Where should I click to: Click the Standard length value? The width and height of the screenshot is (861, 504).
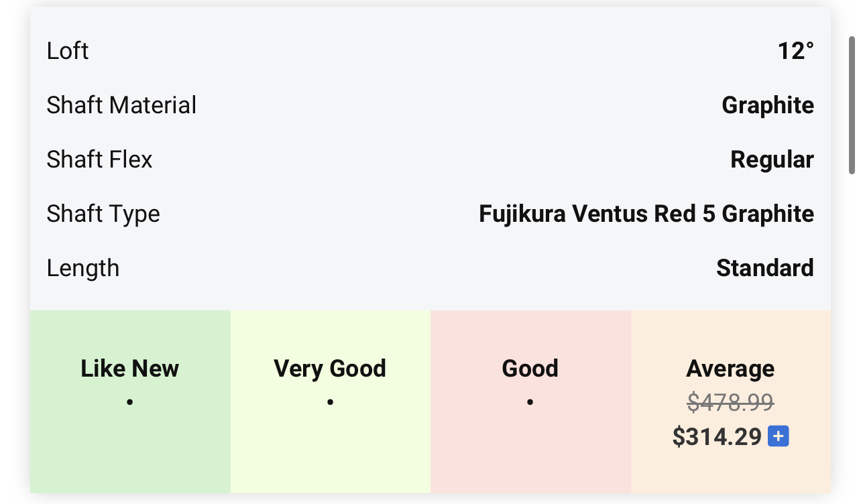pos(764,268)
